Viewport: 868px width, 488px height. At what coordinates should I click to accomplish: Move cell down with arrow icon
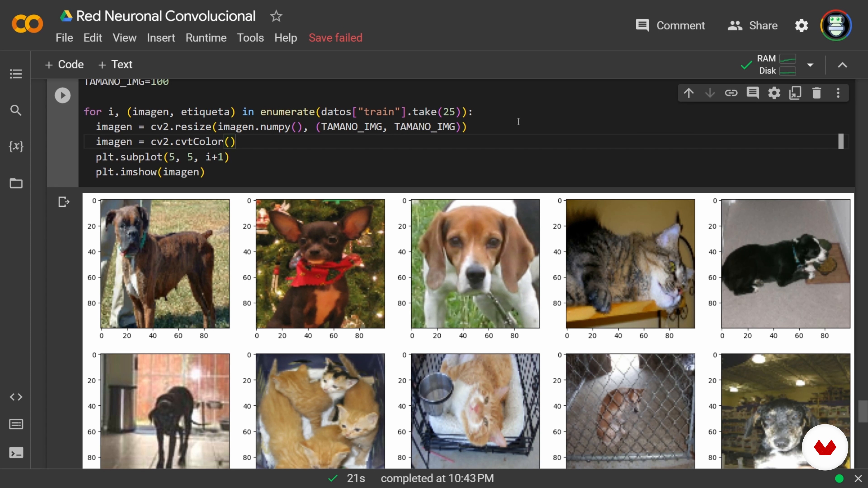coord(710,93)
